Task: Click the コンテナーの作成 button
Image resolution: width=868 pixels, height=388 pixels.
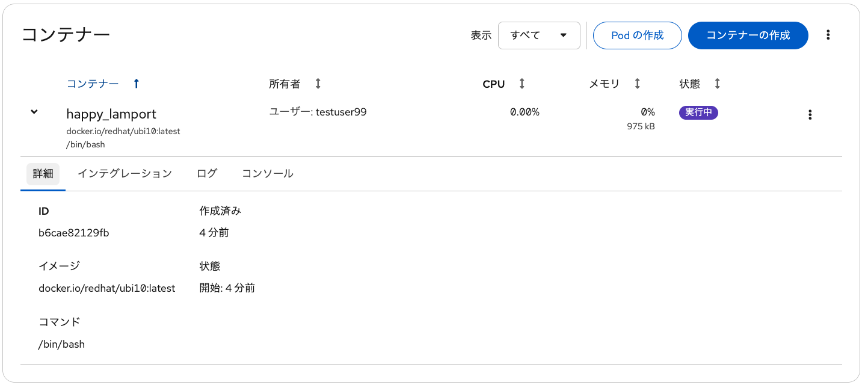Action: (x=748, y=35)
